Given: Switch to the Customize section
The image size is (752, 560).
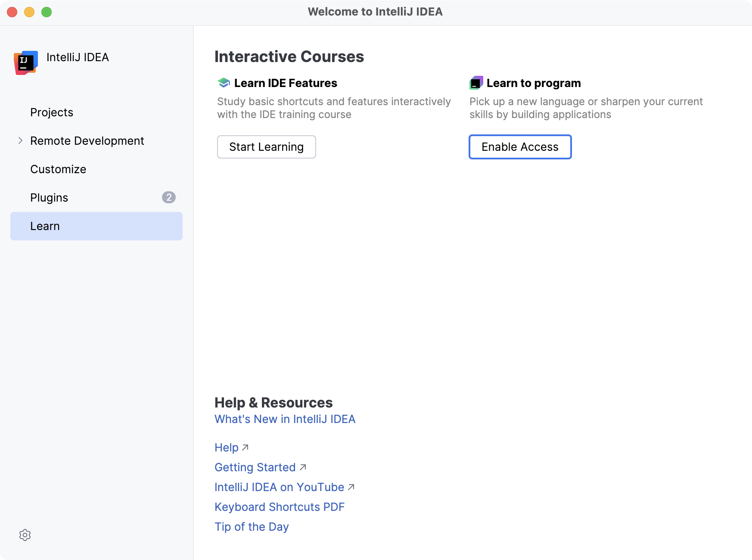Looking at the screenshot, I should (58, 169).
